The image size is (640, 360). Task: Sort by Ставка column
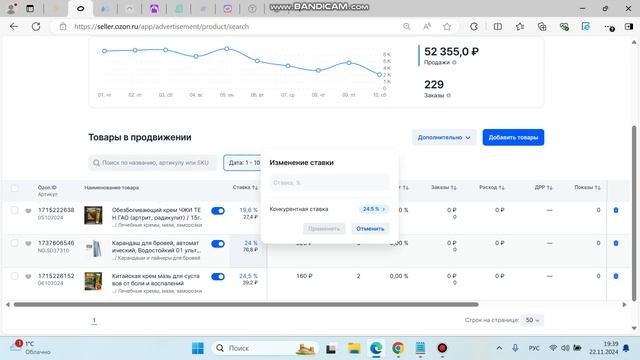pos(245,187)
